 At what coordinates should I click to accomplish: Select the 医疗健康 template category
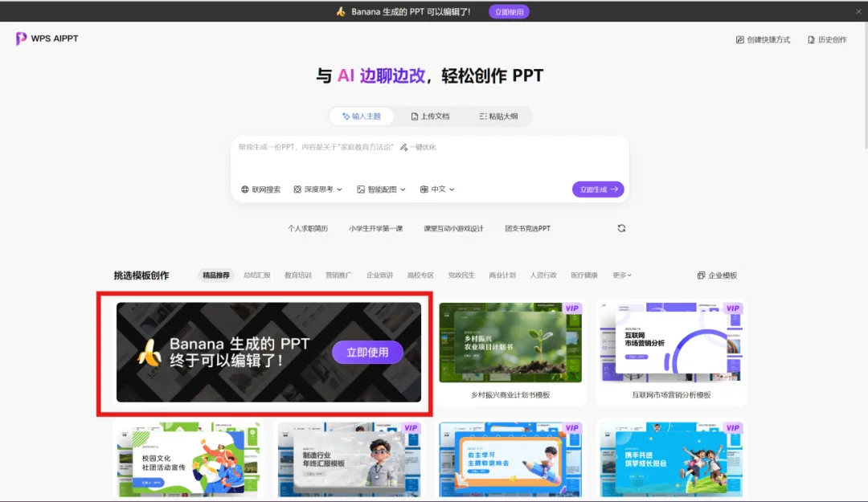[584, 275]
